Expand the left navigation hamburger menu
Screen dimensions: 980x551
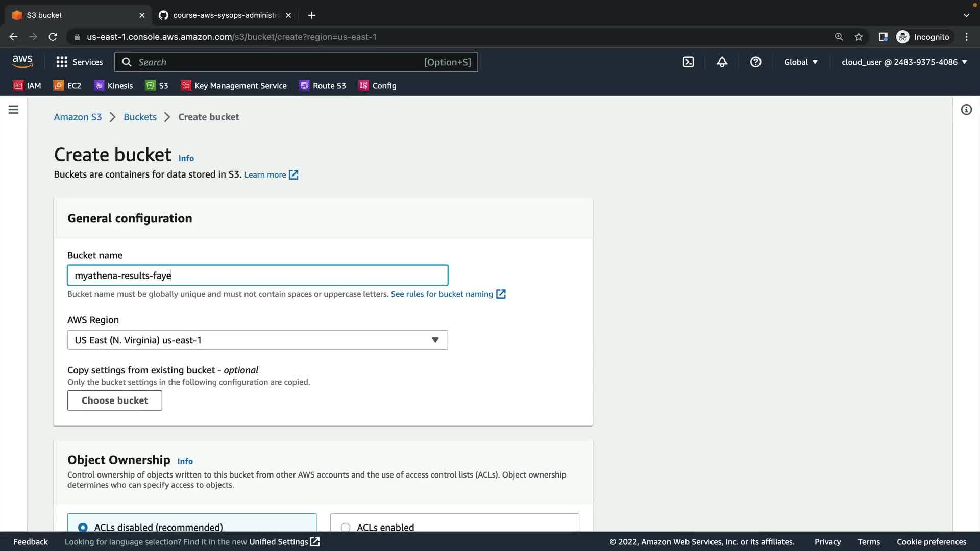point(14,110)
